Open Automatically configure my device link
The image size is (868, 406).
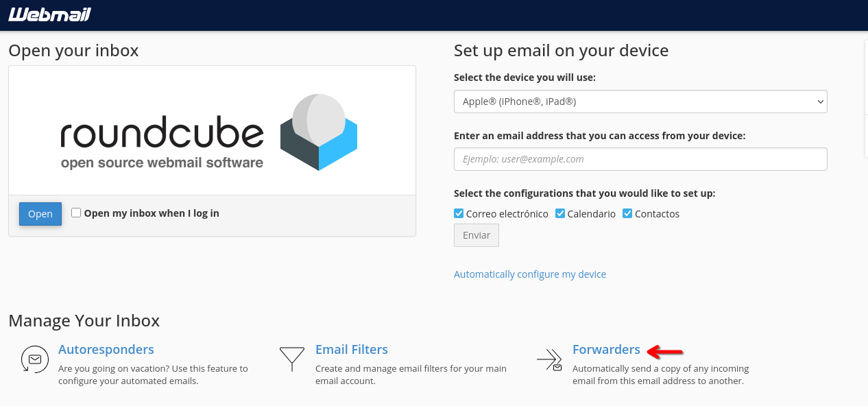coord(530,274)
